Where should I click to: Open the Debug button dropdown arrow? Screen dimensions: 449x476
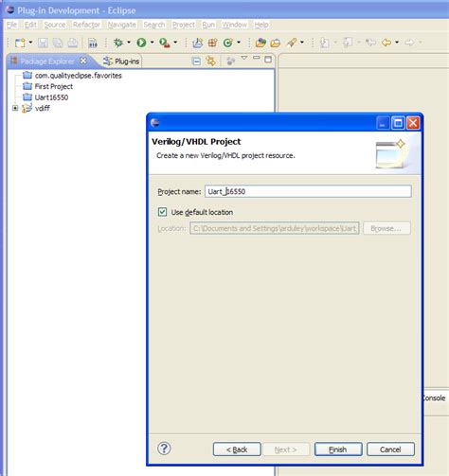click(x=129, y=43)
